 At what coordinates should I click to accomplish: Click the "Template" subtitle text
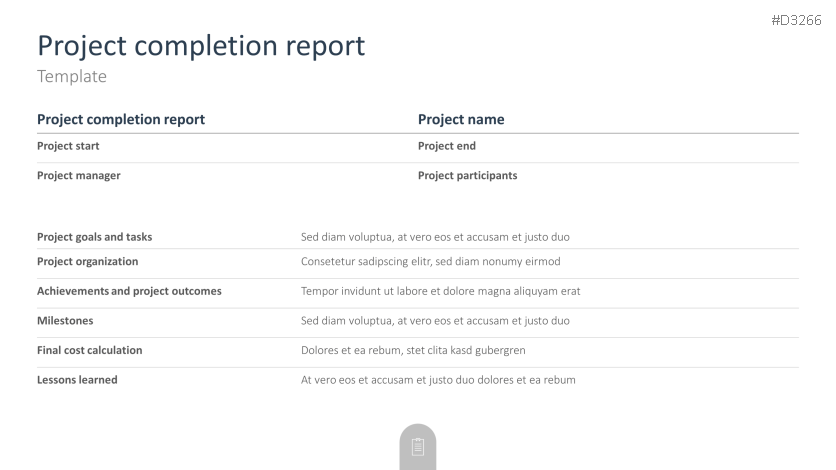click(72, 76)
